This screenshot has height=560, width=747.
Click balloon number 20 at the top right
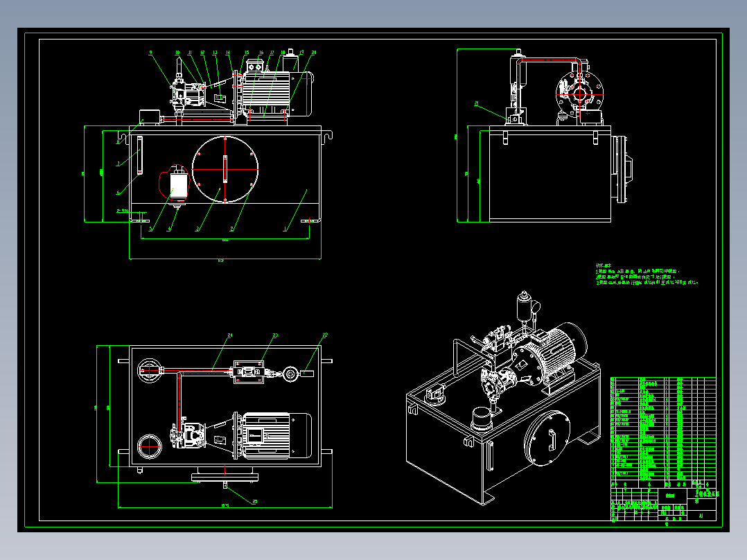click(313, 53)
